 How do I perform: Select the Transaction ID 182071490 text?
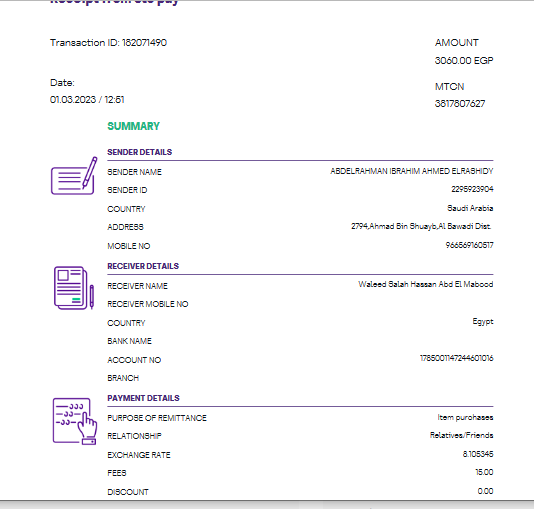pyautogui.click(x=108, y=43)
